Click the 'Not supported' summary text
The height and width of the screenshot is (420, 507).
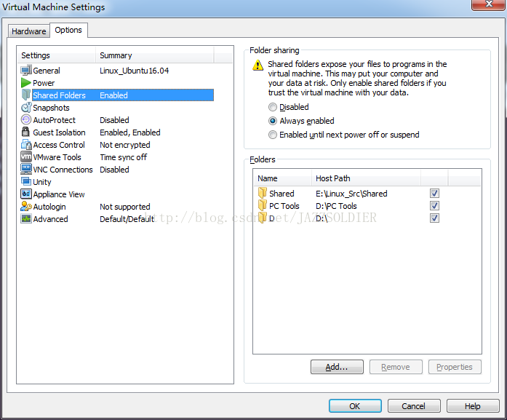point(125,207)
